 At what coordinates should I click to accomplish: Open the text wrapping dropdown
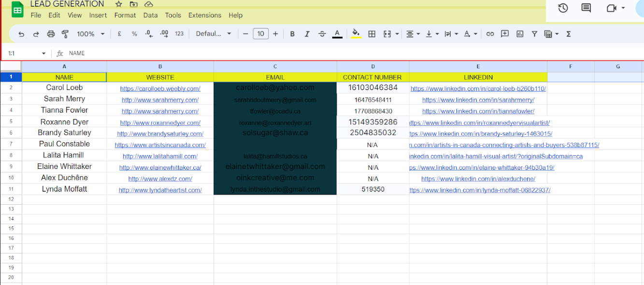[450, 34]
